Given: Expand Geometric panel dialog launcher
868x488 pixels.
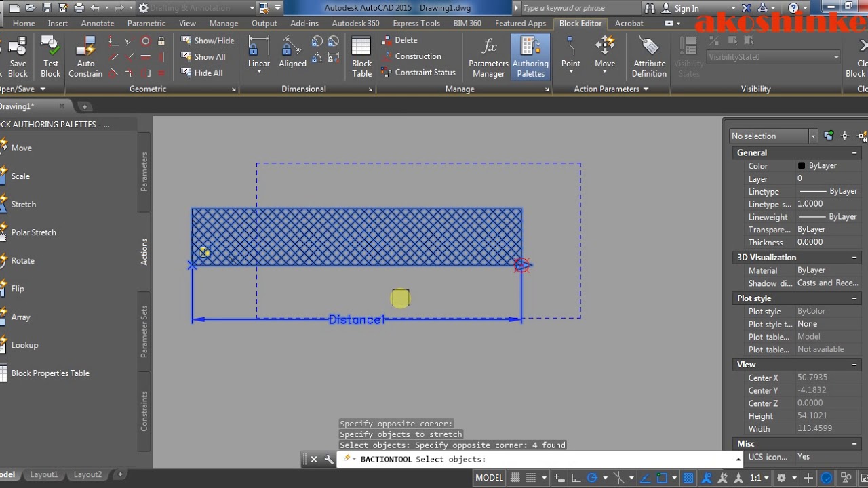Looking at the screenshot, I should 234,89.
